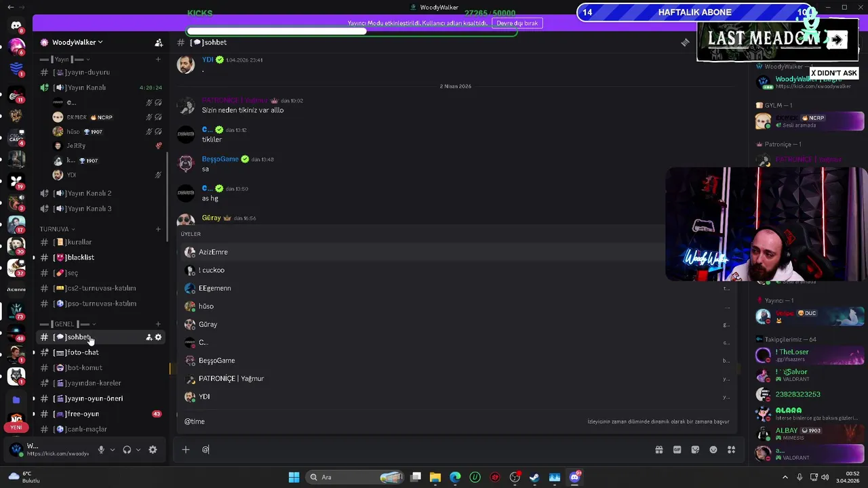Open the server with 19 badge
868x488 pixels.
[16, 181]
